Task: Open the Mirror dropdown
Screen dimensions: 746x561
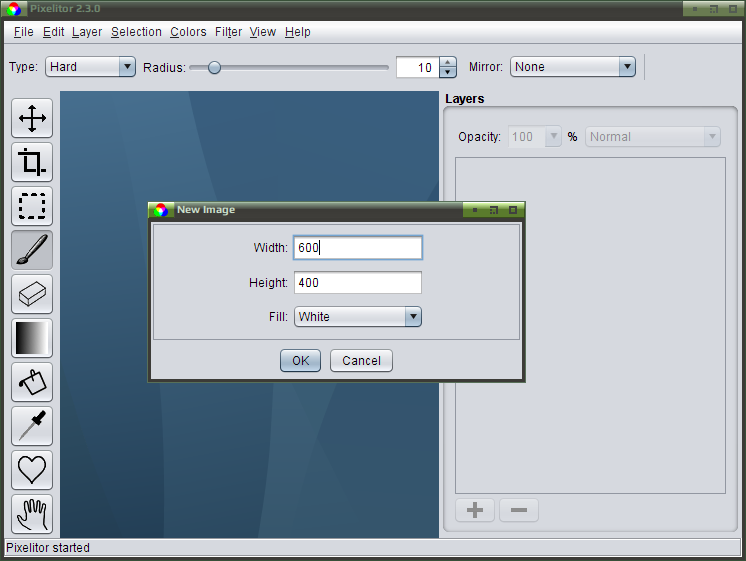Action: pos(573,67)
